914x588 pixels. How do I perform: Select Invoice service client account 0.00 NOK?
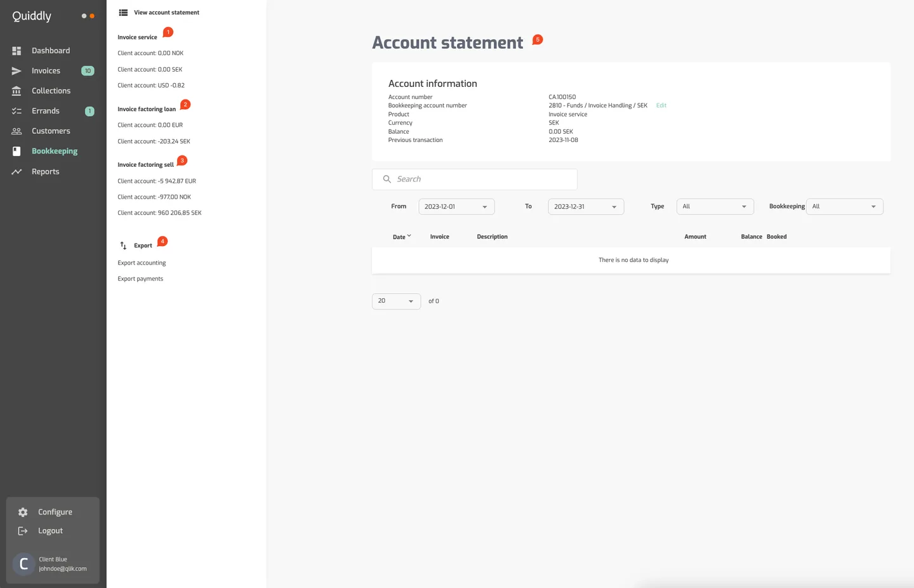[x=150, y=53]
